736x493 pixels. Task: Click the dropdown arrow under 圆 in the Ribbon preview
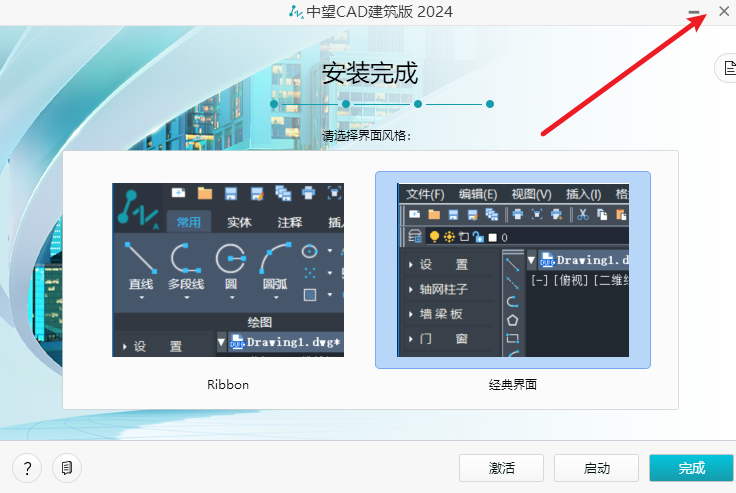[230, 297]
